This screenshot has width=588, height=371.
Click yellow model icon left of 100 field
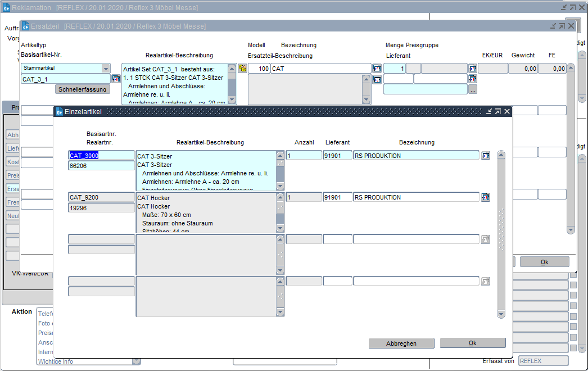coord(242,69)
